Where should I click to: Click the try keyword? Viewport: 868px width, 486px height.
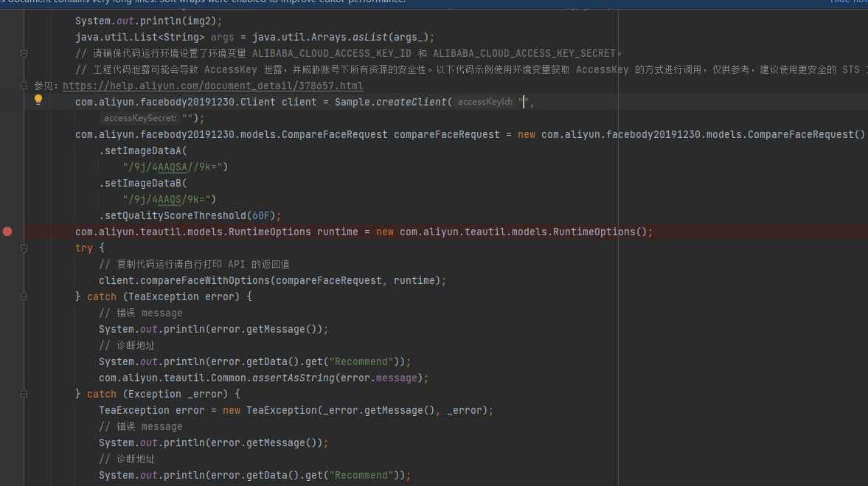click(84, 248)
